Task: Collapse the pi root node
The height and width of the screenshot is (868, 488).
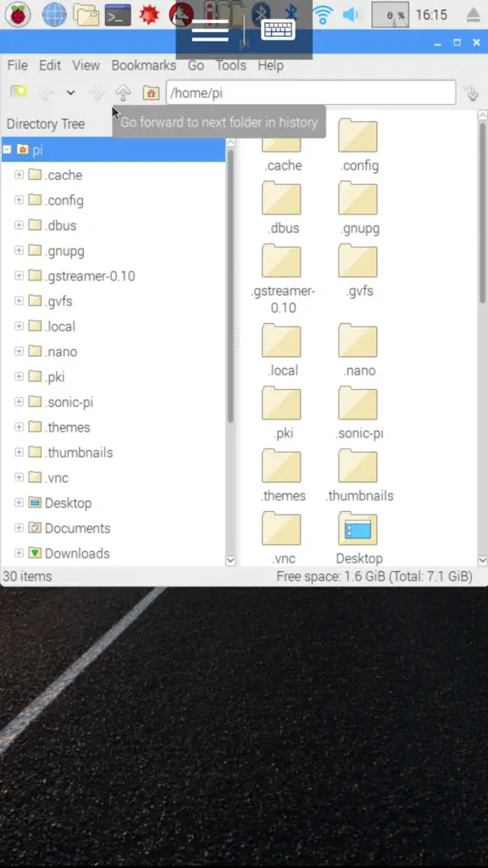Action: 7,149
